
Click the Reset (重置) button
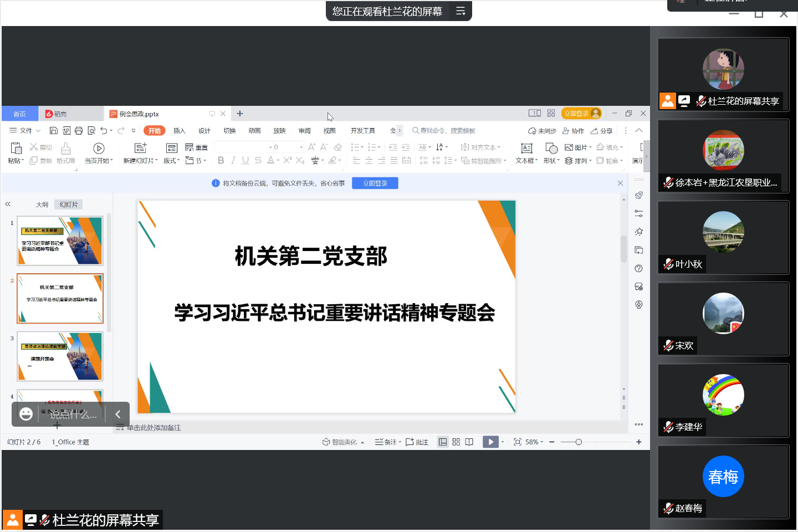pyautogui.click(x=196, y=147)
